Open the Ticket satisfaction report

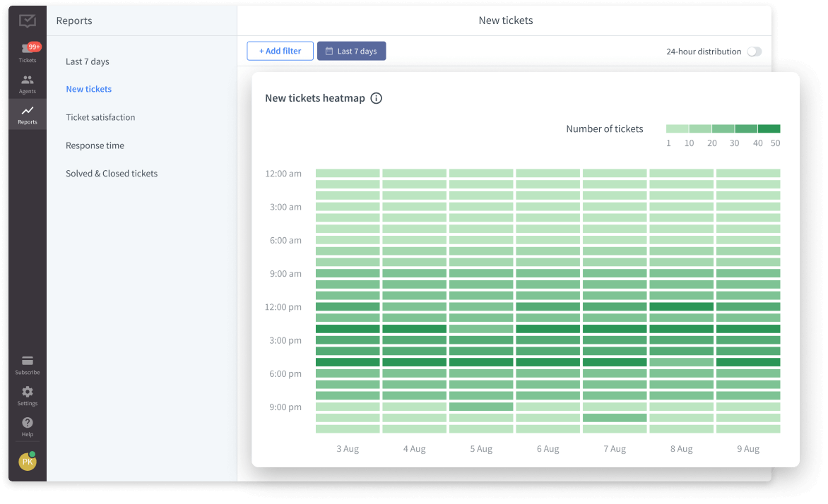pos(100,117)
